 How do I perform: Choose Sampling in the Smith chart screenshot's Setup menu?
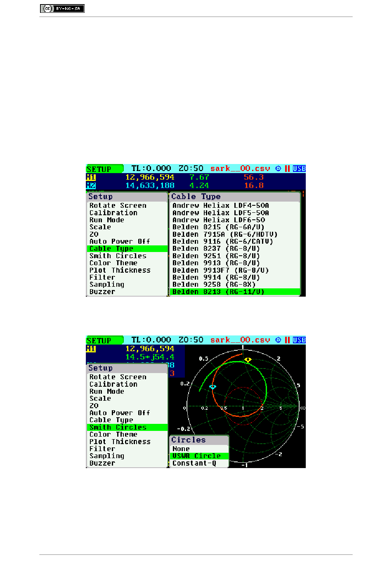pos(127,456)
